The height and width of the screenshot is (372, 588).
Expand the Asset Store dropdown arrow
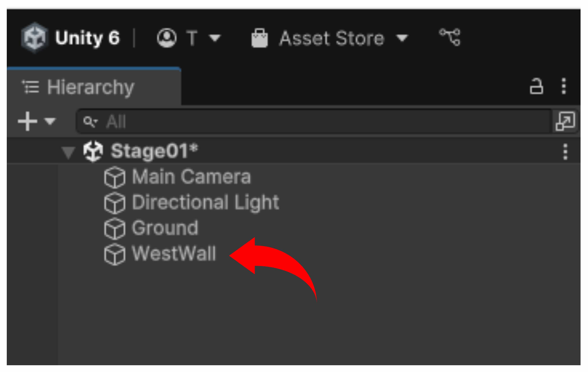pyautogui.click(x=402, y=38)
